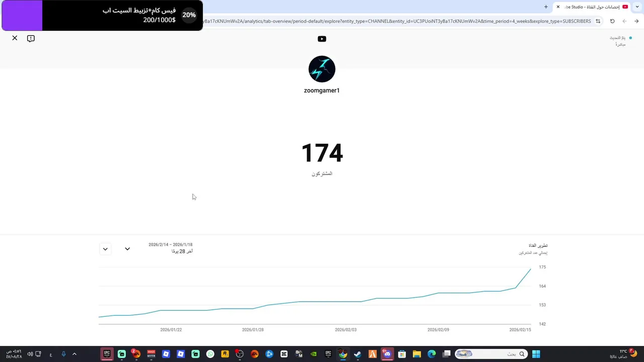
Task: Click the 175 y-axis value
Action: coord(542,267)
